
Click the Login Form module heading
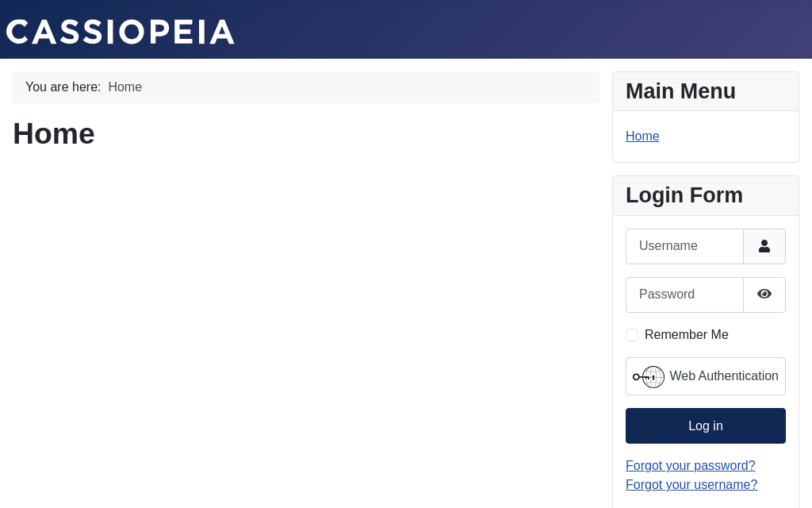coord(684,195)
